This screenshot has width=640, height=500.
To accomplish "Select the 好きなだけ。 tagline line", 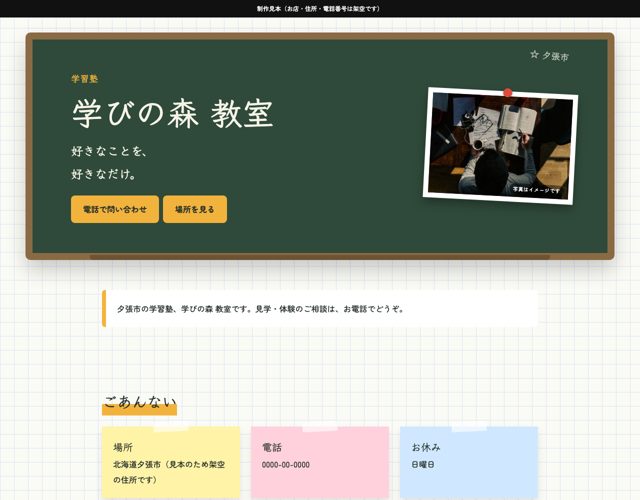I will (104, 174).
